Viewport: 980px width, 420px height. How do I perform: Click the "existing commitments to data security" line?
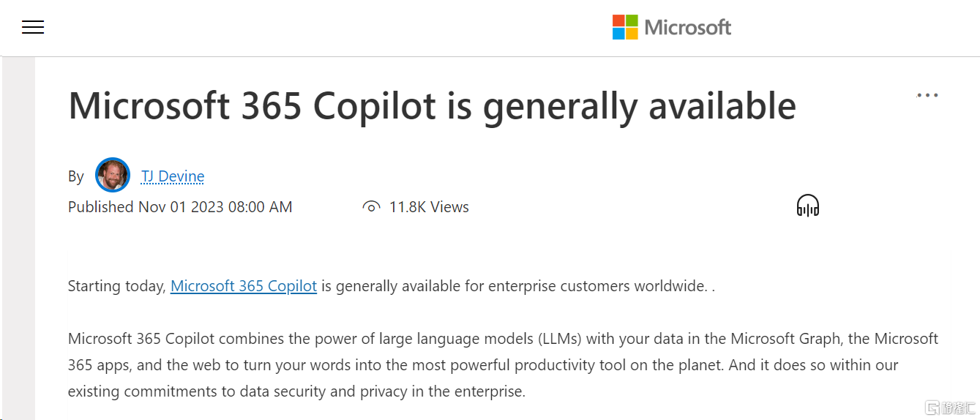click(x=296, y=391)
